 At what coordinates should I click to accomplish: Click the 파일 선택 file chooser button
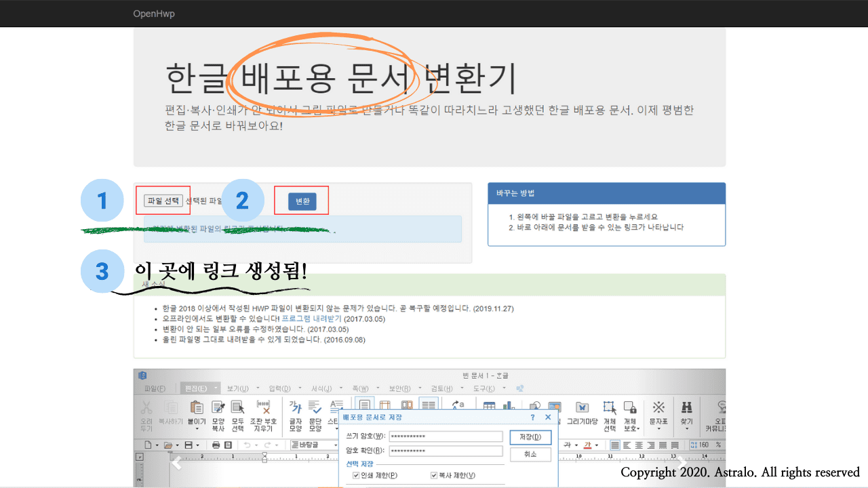point(163,201)
